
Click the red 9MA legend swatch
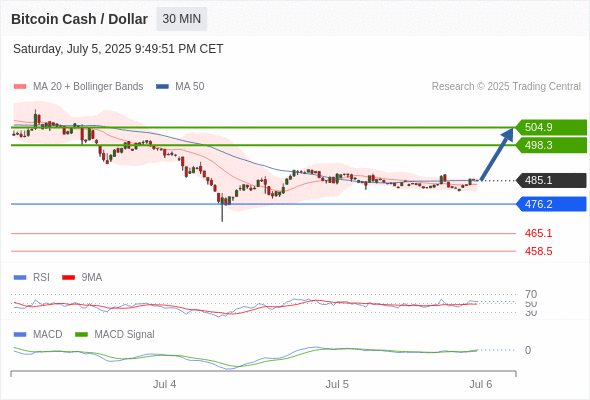point(68,278)
